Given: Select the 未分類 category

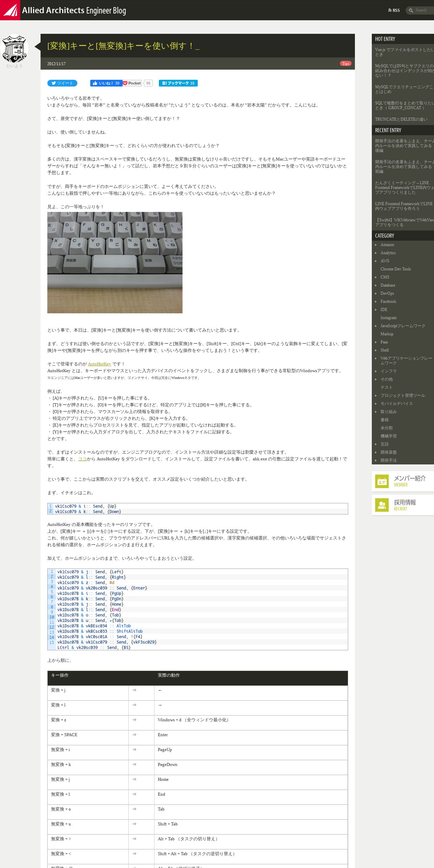Looking at the screenshot, I should coord(387,428).
